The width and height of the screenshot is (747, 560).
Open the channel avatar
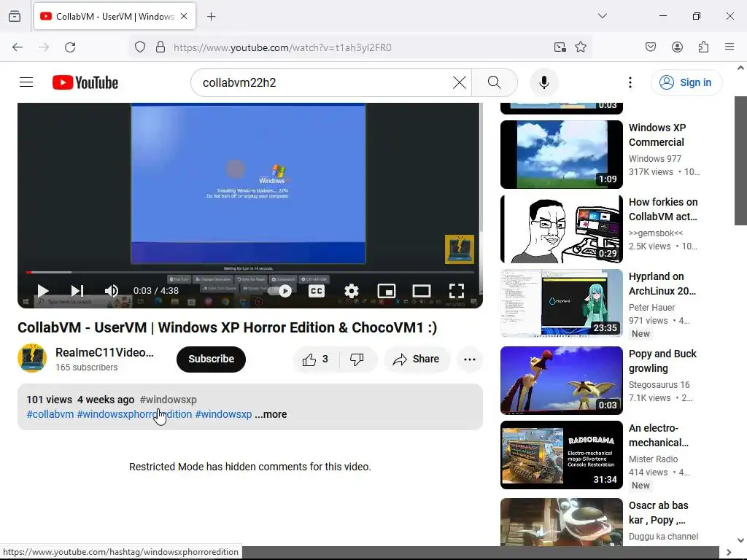click(32, 358)
